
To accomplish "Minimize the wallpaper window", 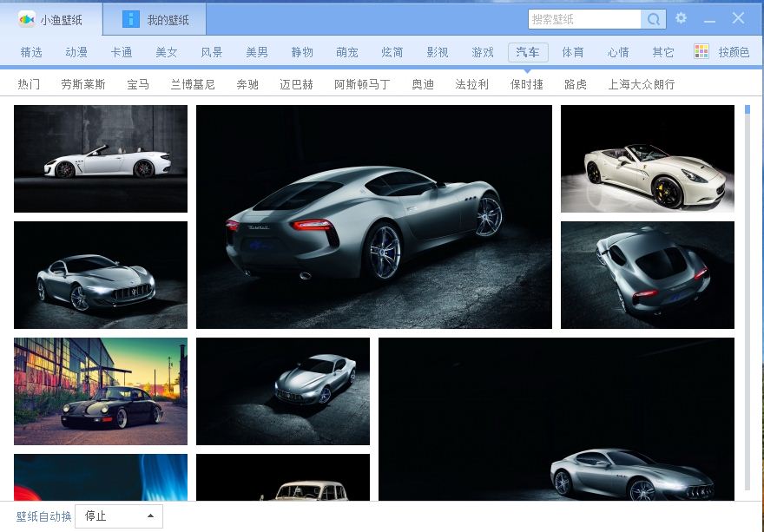I will [710, 19].
